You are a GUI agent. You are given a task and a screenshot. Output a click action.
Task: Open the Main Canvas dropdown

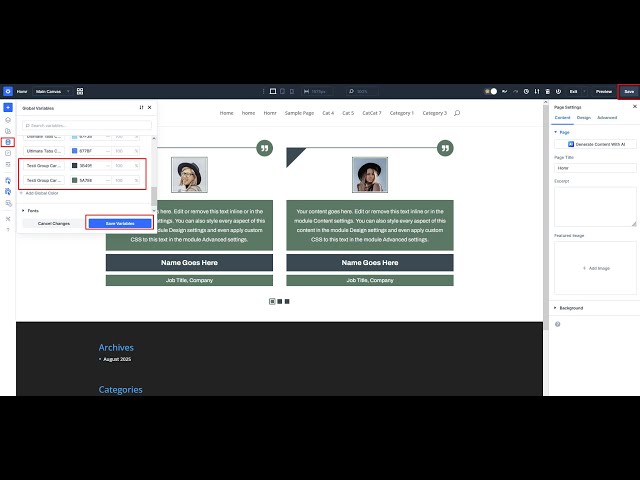pos(52,91)
